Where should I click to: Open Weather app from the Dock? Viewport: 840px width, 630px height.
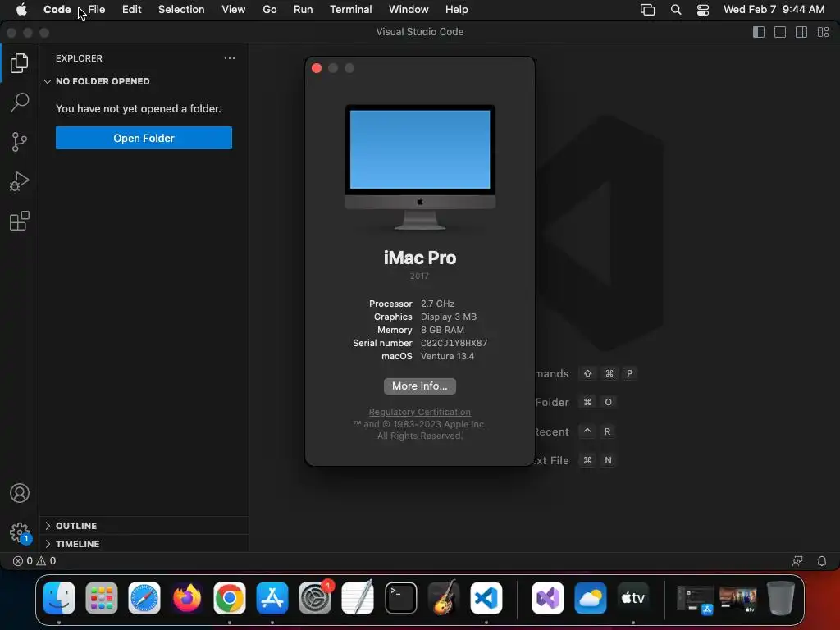(x=591, y=598)
